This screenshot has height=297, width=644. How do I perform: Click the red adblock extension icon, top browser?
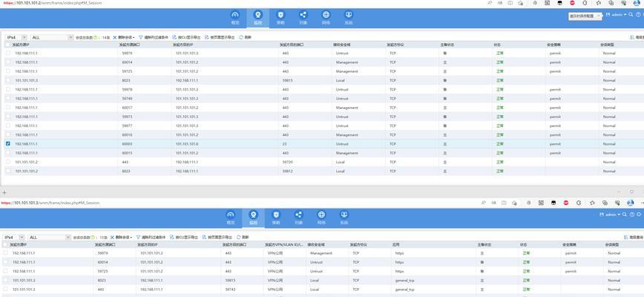(x=572, y=2)
